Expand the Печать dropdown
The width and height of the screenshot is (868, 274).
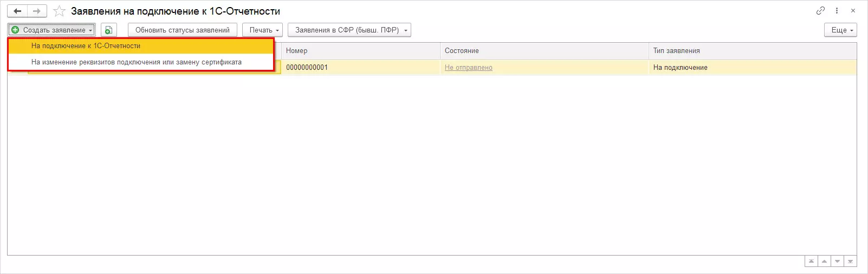tap(263, 30)
